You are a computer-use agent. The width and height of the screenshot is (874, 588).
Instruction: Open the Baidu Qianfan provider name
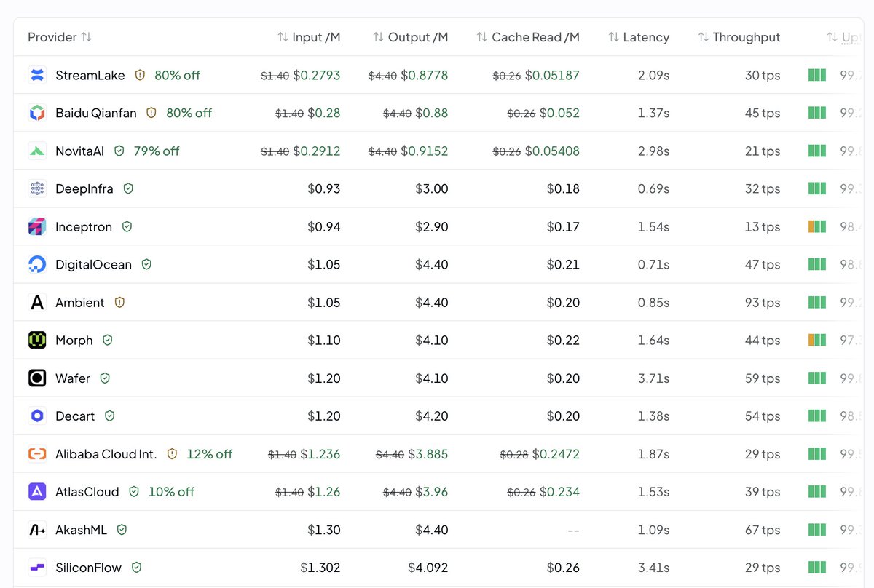(96, 113)
